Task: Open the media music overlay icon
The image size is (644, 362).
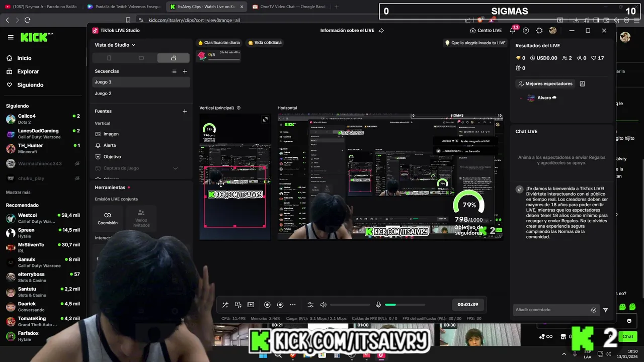Action: 238,305
